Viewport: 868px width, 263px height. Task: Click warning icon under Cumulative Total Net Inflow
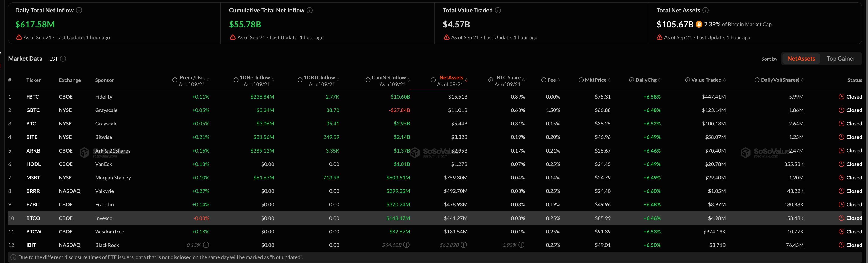pyautogui.click(x=233, y=37)
